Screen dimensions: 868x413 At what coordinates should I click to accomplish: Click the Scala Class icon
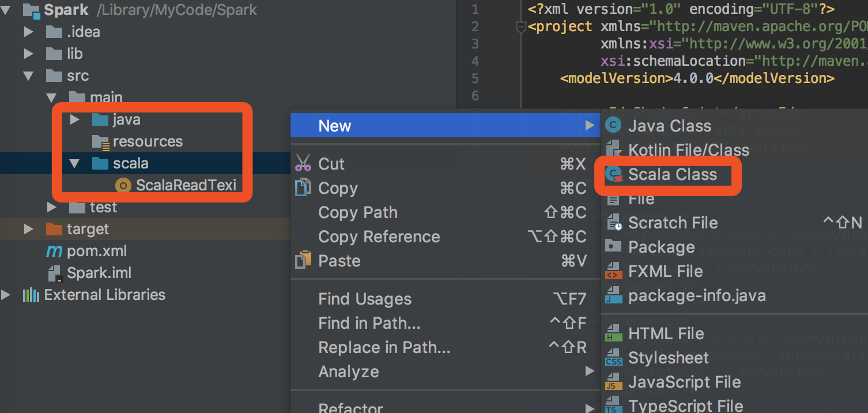point(614,175)
